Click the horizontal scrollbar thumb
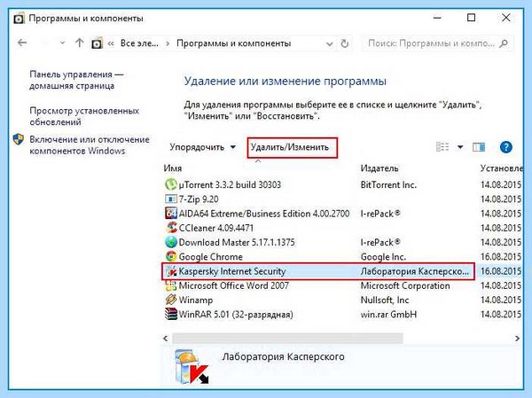Screen dimensions: 532x398 pyautogui.click(x=287, y=339)
